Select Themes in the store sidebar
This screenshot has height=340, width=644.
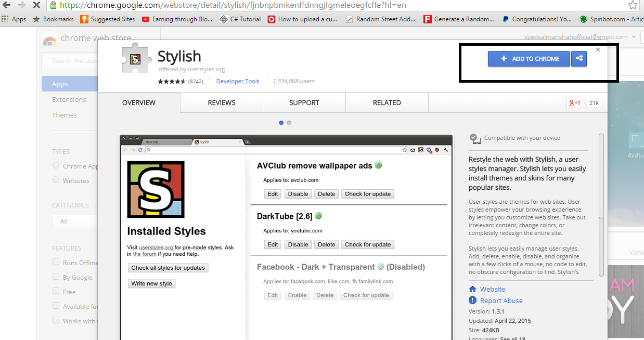[x=65, y=115]
